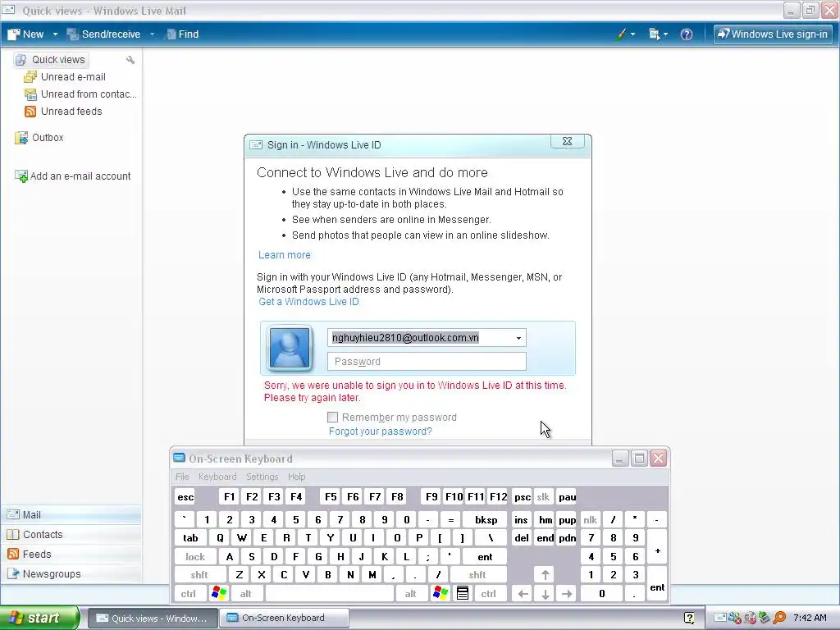Click the Learn more link

pyautogui.click(x=285, y=255)
